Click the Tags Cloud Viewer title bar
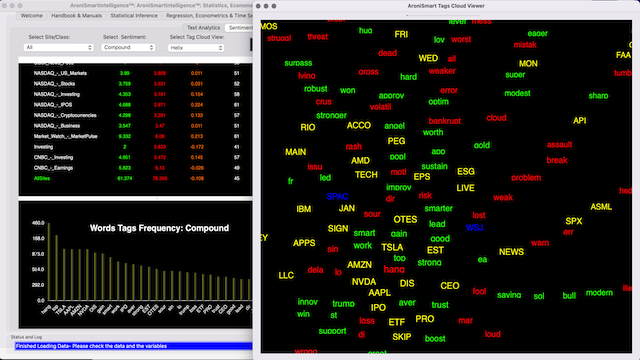This screenshot has height=360, width=640. point(446,6)
